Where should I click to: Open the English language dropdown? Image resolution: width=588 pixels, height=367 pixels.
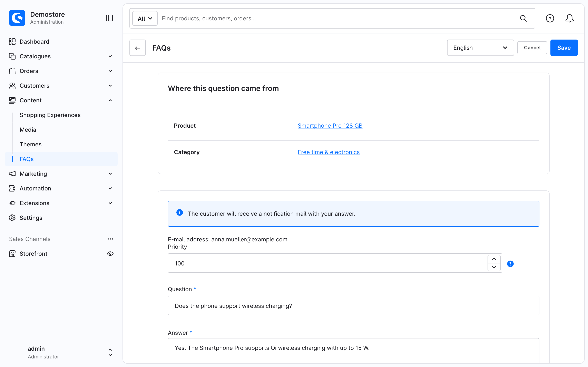click(480, 48)
